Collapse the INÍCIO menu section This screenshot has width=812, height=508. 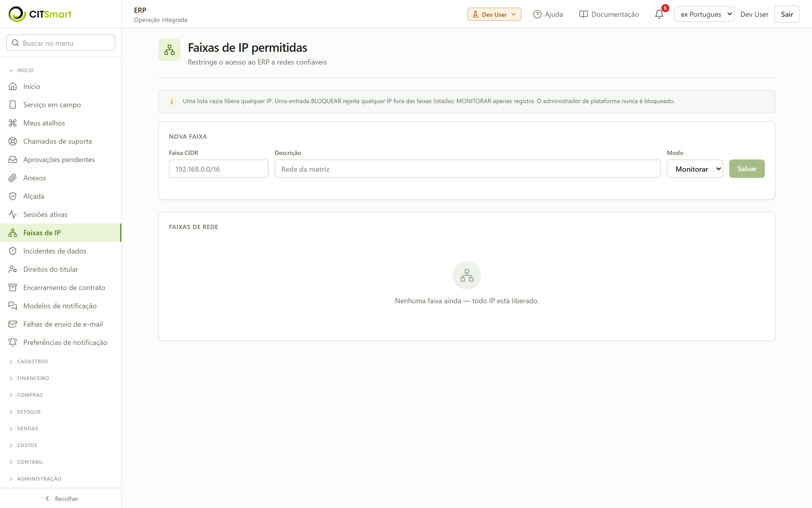(22, 70)
